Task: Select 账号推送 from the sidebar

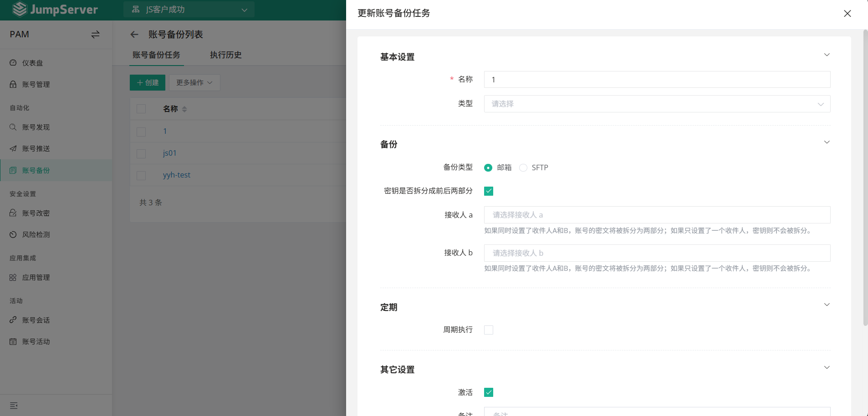Action: pos(36,148)
